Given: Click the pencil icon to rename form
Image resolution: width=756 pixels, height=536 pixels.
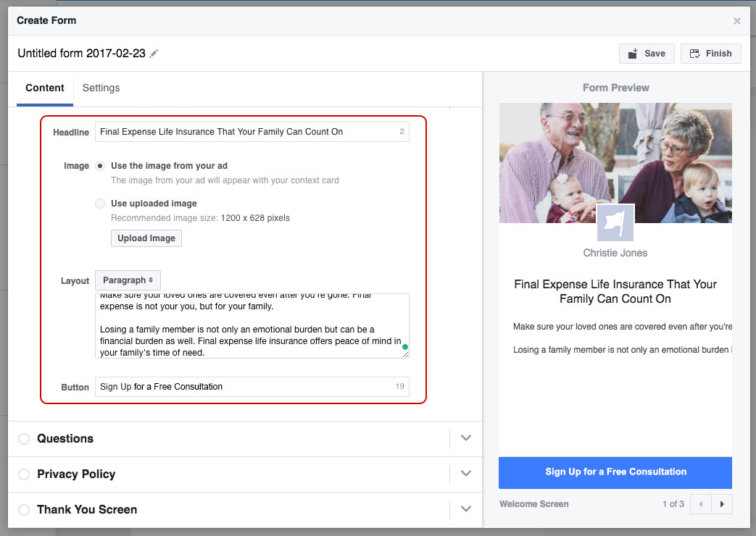Looking at the screenshot, I should pyautogui.click(x=154, y=54).
